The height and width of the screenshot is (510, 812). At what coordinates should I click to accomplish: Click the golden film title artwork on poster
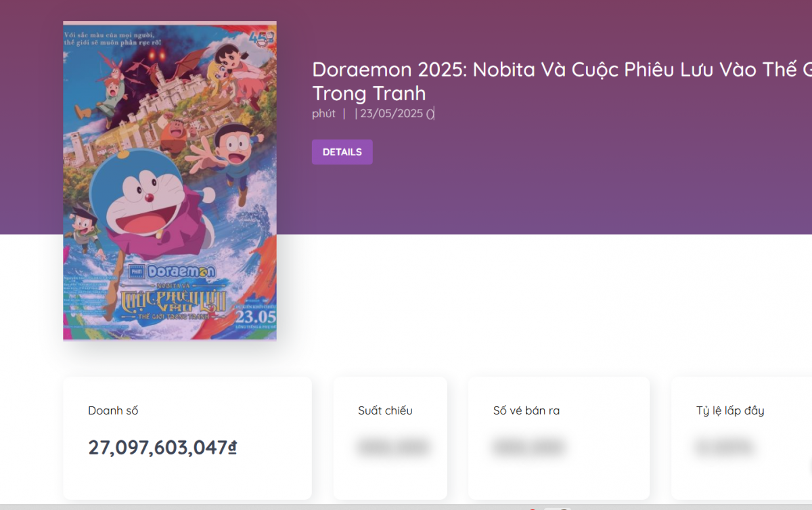pyautogui.click(x=173, y=302)
